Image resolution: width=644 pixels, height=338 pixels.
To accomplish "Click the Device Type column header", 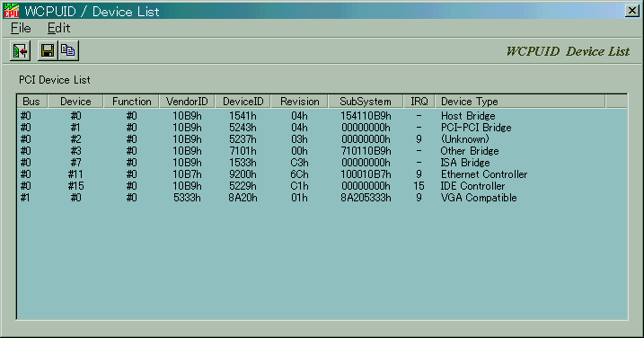I will pyautogui.click(x=520, y=102).
